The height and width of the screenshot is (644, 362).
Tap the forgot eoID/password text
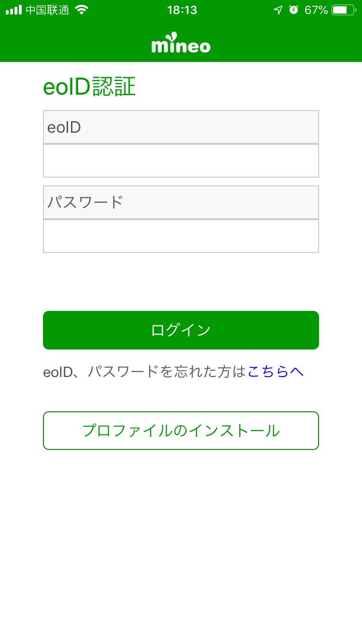(x=145, y=372)
